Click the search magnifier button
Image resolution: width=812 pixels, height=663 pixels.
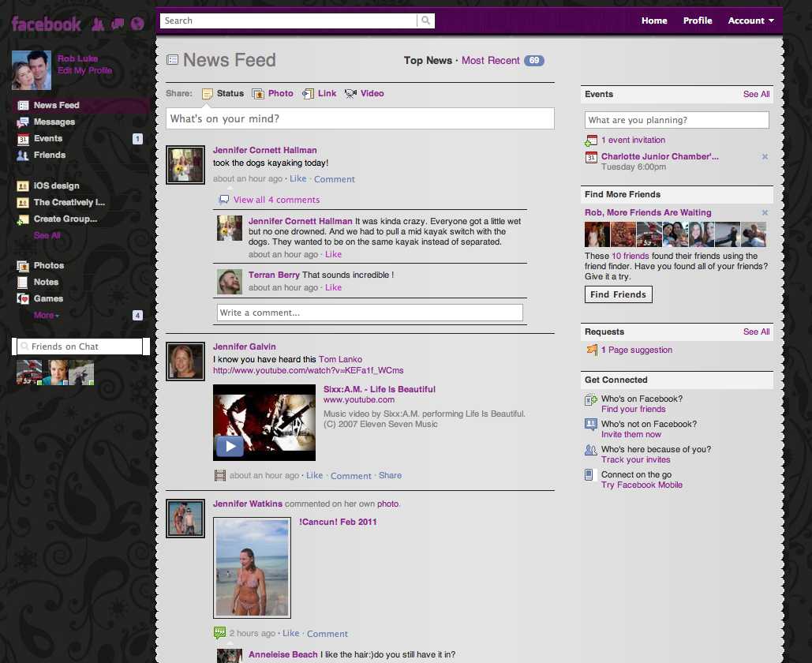pos(425,21)
